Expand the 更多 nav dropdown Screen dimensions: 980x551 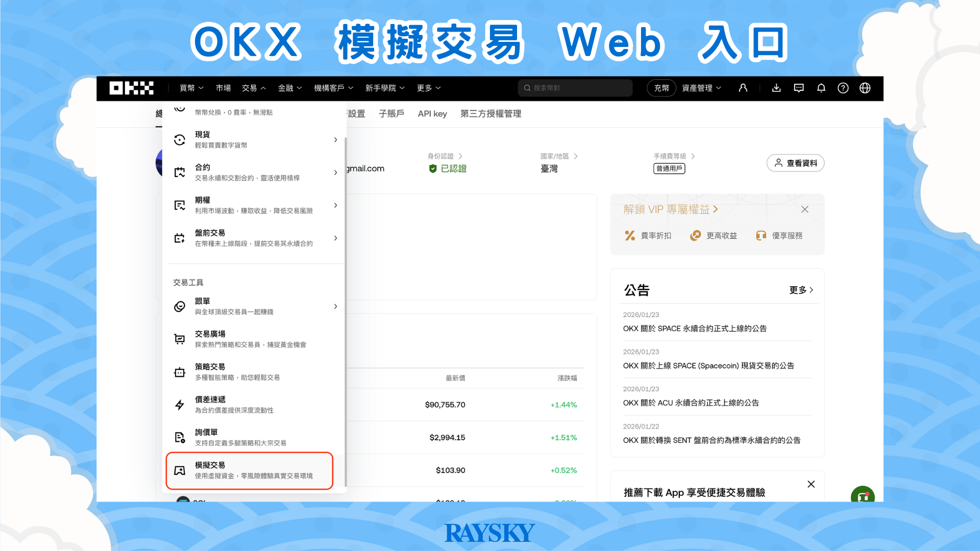click(429, 88)
